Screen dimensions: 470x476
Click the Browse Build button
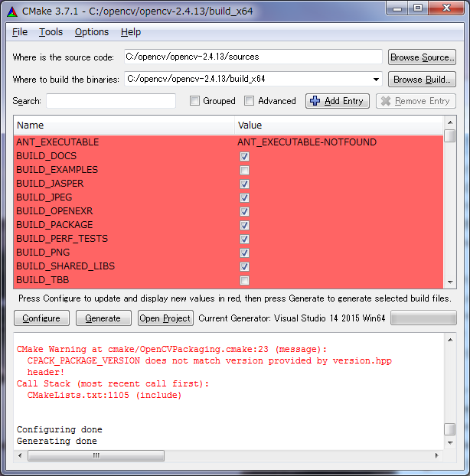[x=422, y=80]
